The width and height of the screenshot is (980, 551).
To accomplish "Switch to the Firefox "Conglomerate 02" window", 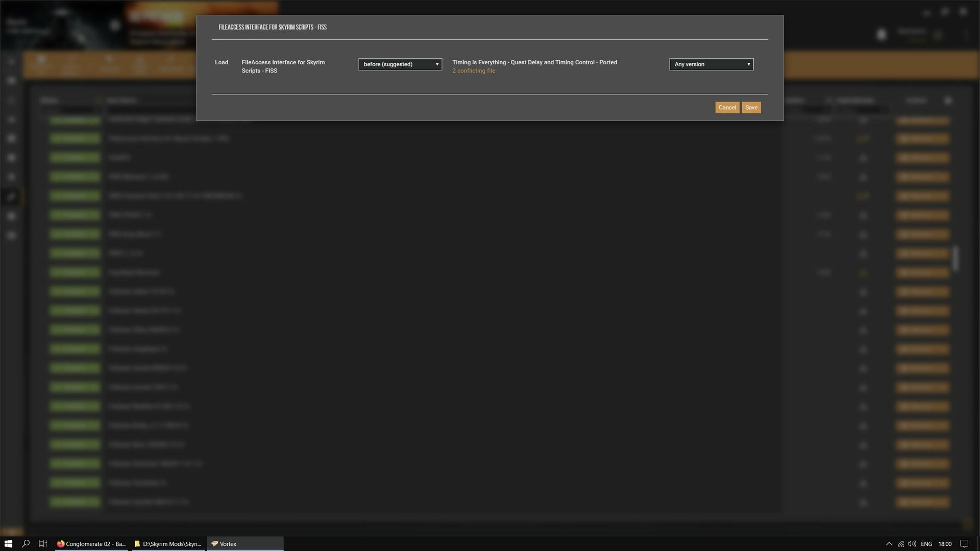I will pos(91,544).
